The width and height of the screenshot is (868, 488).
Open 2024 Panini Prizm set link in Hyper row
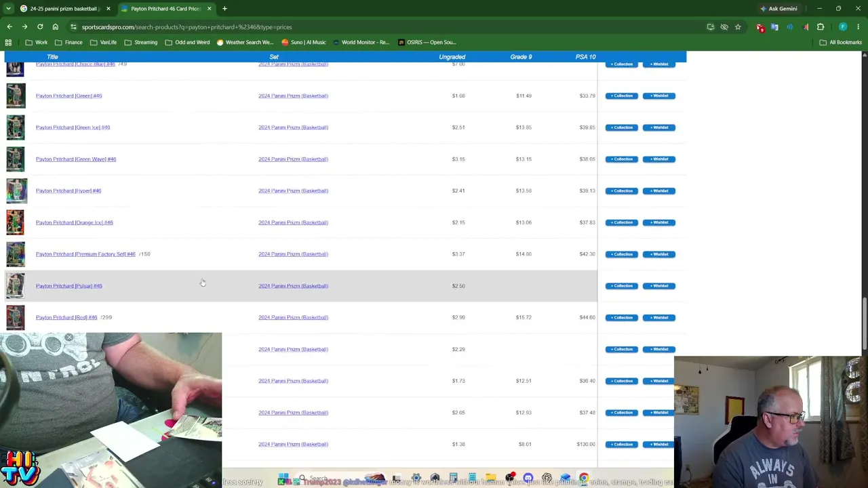click(x=293, y=190)
